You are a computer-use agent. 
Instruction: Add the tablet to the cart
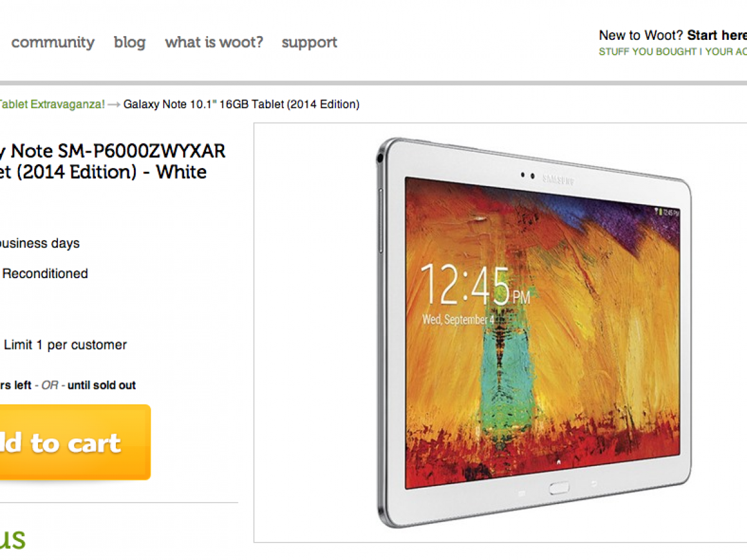[75, 442]
